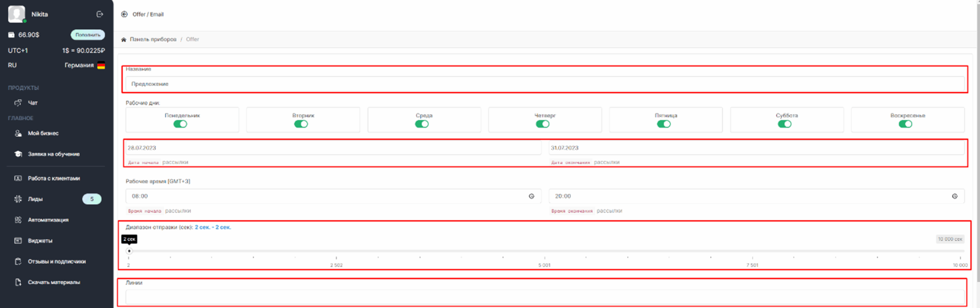The width and height of the screenshot is (980, 308).
Task: Open the Лиды menu item
Action: (x=35, y=199)
